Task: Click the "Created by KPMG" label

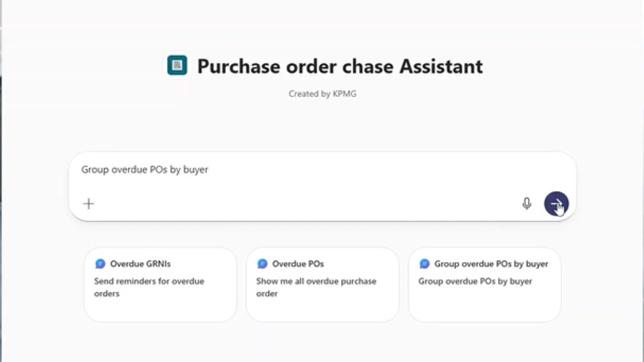Action: tap(323, 94)
